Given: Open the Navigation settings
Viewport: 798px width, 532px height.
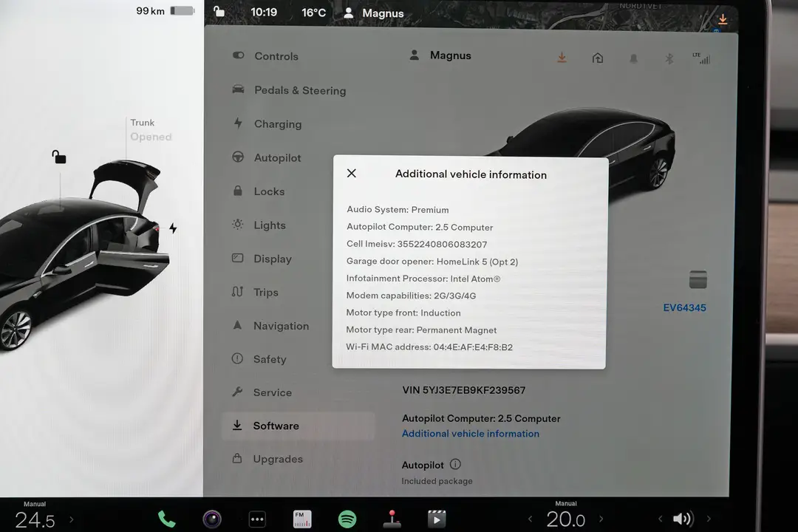Looking at the screenshot, I should coord(270,325).
